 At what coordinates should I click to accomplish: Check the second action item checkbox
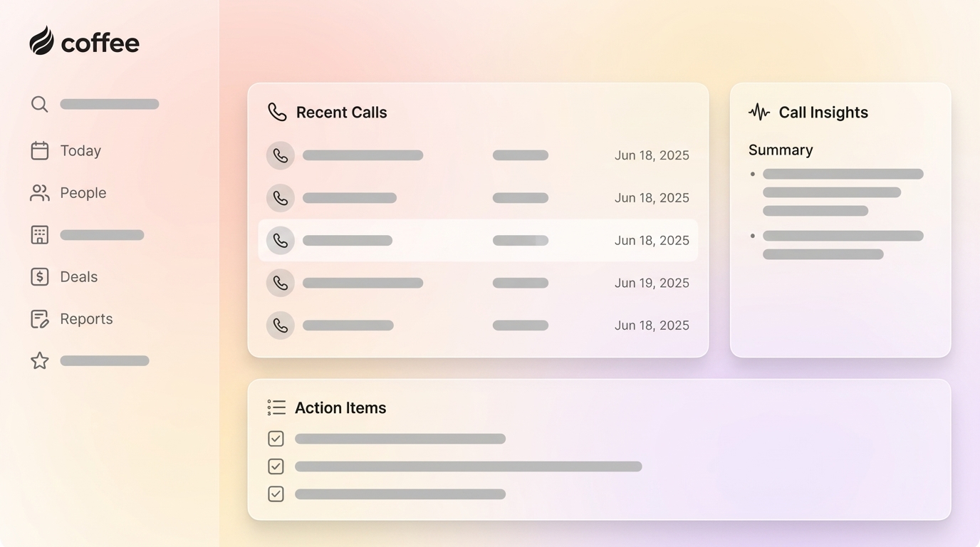[x=276, y=466]
